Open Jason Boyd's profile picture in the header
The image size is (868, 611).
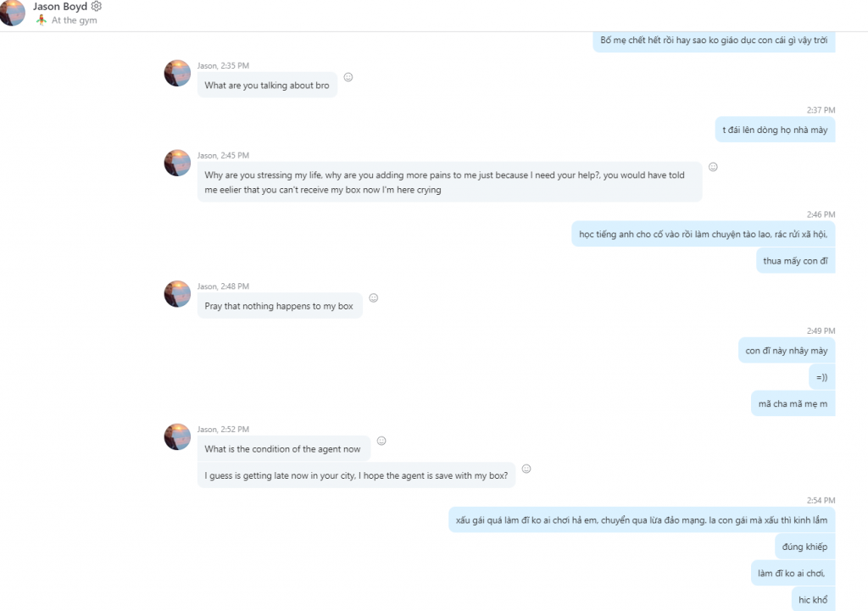[x=12, y=12]
